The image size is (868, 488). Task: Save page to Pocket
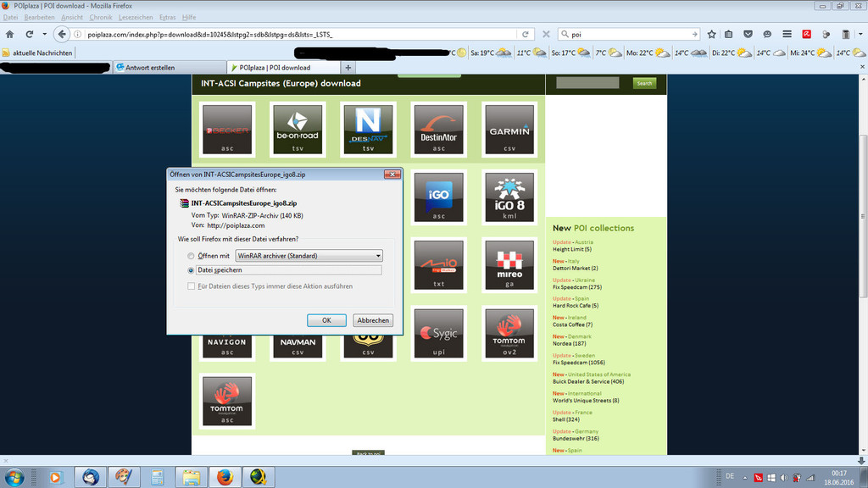tap(748, 34)
